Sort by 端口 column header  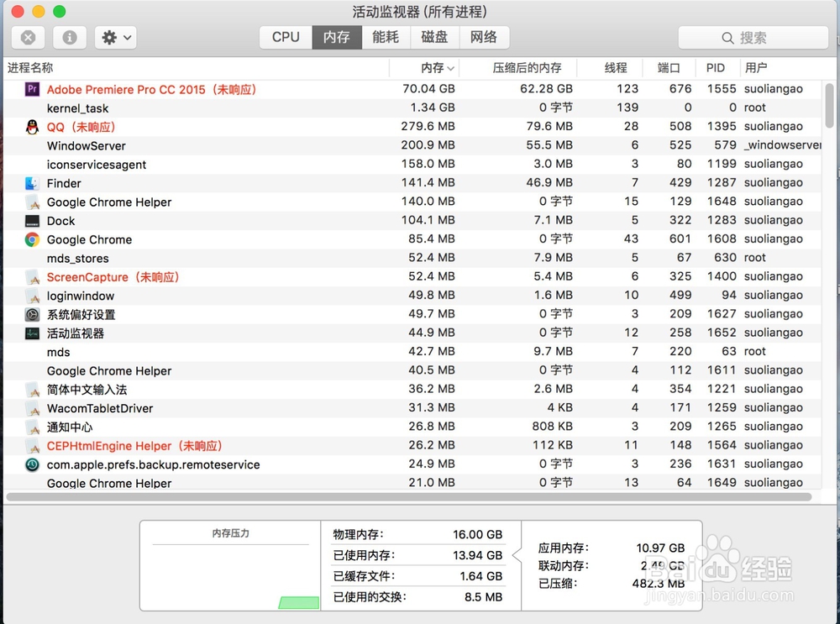(x=669, y=68)
